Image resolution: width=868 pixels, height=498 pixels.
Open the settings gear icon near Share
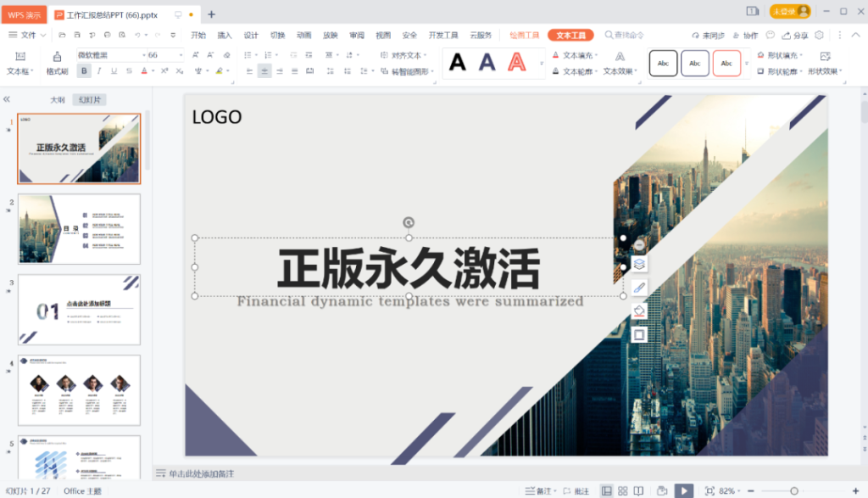point(820,35)
